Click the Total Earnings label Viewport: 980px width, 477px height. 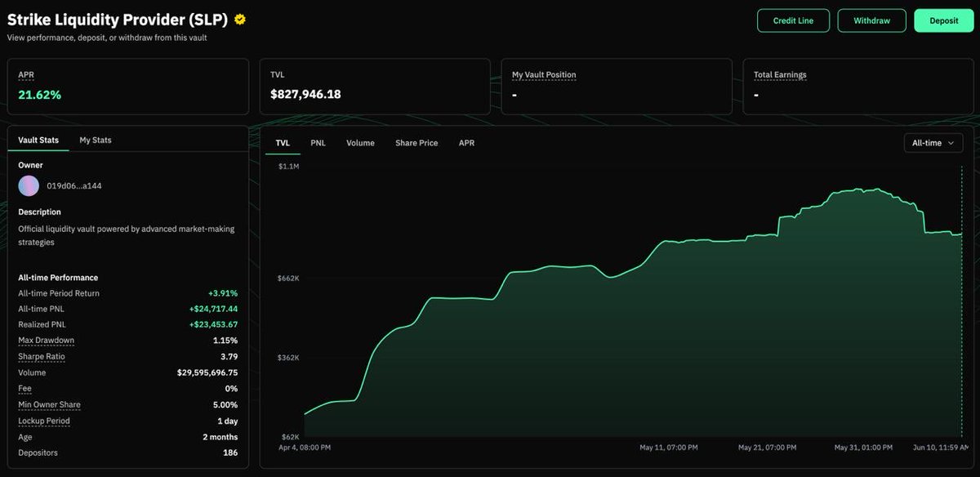[780, 74]
